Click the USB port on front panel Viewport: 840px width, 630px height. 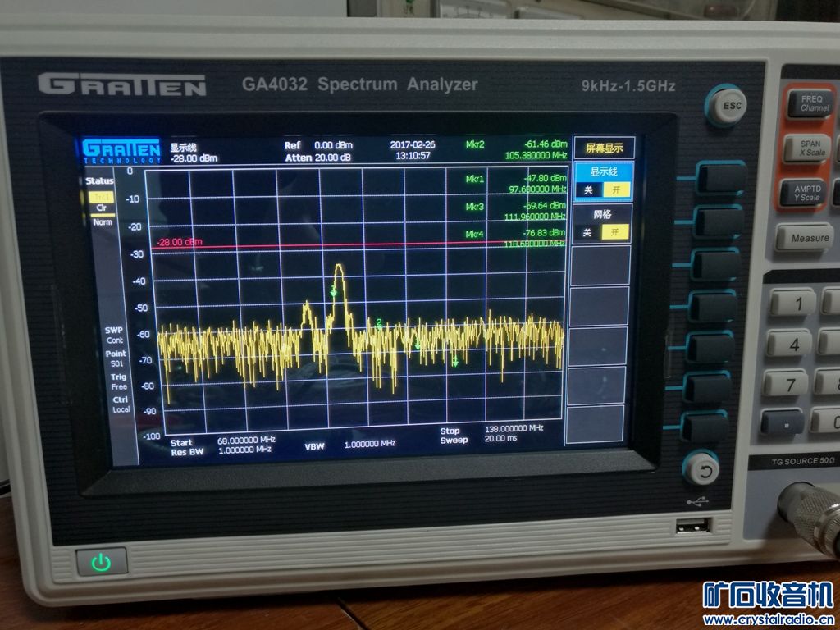694,525
